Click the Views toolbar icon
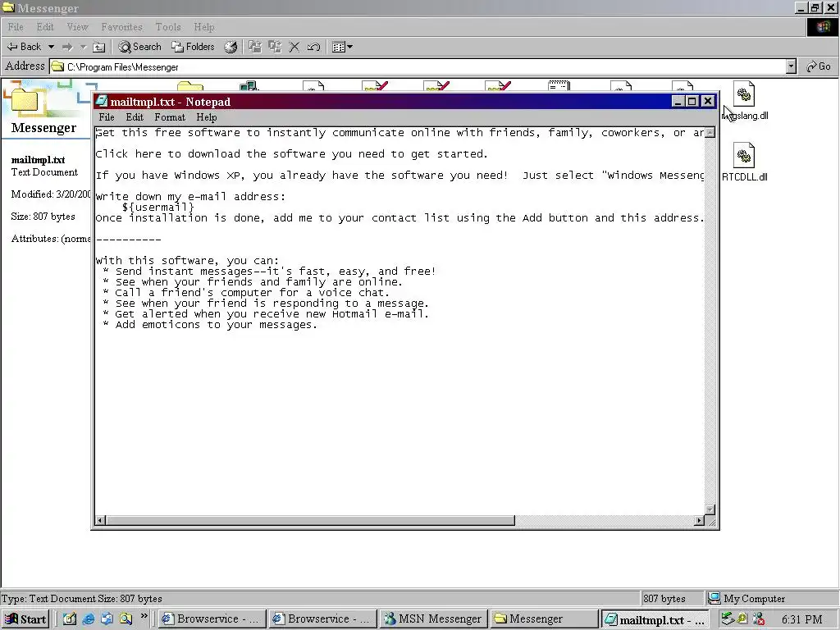 [338, 47]
